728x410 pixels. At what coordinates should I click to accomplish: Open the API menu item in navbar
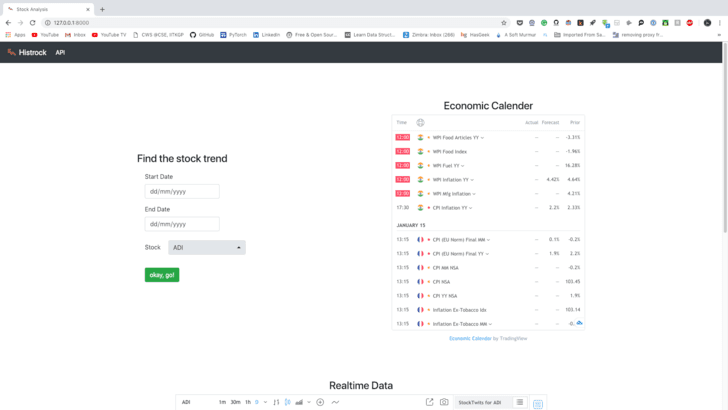coord(60,52)
